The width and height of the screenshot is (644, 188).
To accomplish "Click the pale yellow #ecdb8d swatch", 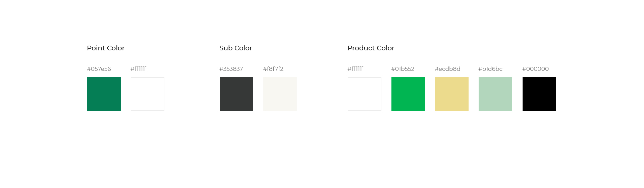I will tap(452, 94).
